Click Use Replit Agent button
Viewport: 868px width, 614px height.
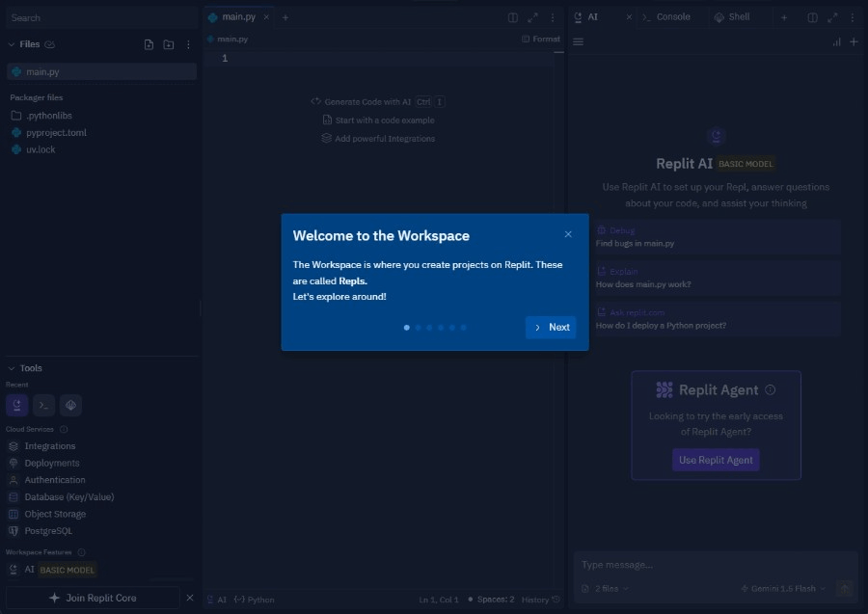coord(716,460)
